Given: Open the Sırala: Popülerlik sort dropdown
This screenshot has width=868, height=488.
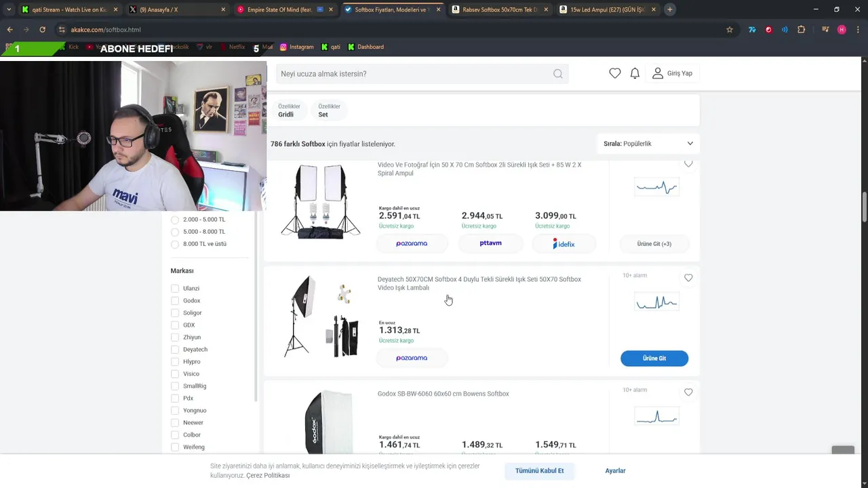Looking at the screenshot, I should click(x=648, y=144).
